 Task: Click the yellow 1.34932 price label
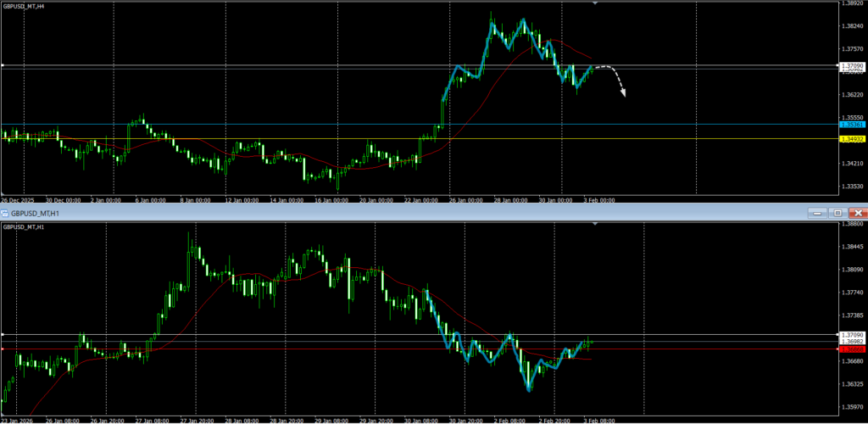[851, 139]
